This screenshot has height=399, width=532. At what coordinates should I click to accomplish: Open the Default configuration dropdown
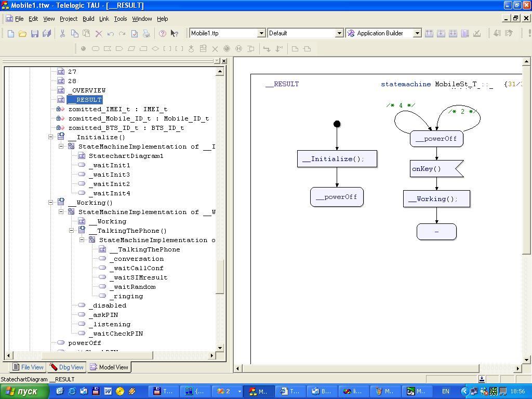click(x=339, y=33)
